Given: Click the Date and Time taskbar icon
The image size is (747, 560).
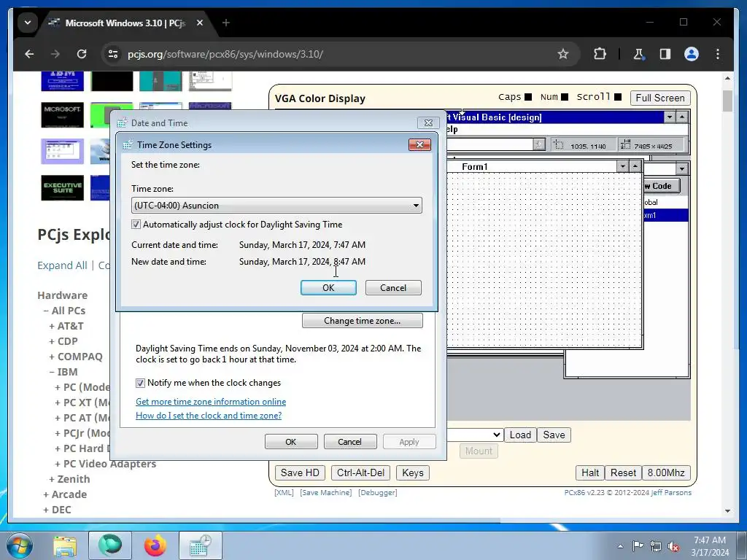Looking at the screenshot, I should pos(201,545).
